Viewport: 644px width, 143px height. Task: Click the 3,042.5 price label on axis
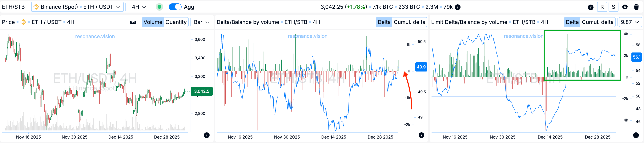tap(202, 91)
